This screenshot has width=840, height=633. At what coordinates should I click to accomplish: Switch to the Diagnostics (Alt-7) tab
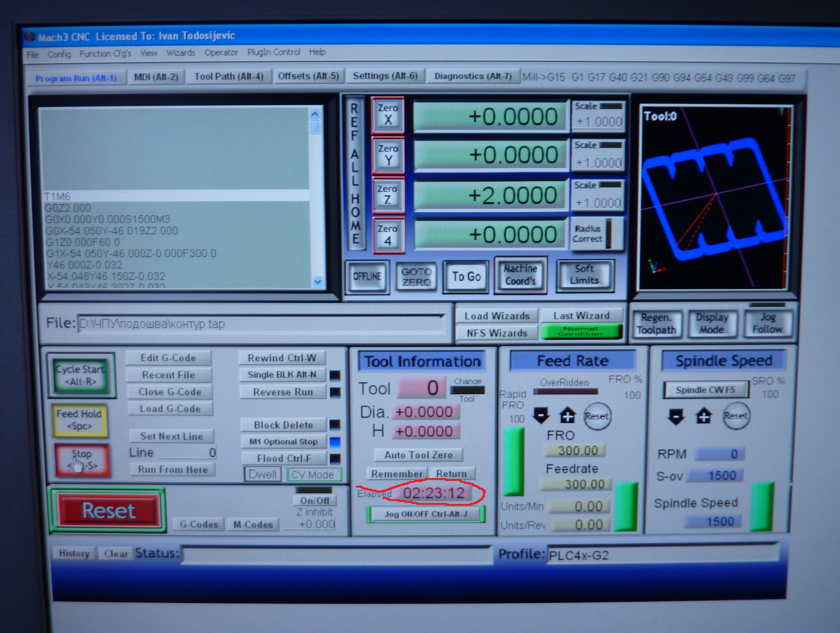click(x=473, y=76)
